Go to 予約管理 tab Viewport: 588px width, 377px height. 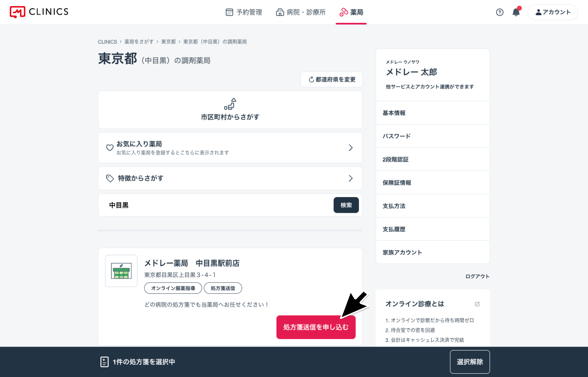[x=244, y=12]
